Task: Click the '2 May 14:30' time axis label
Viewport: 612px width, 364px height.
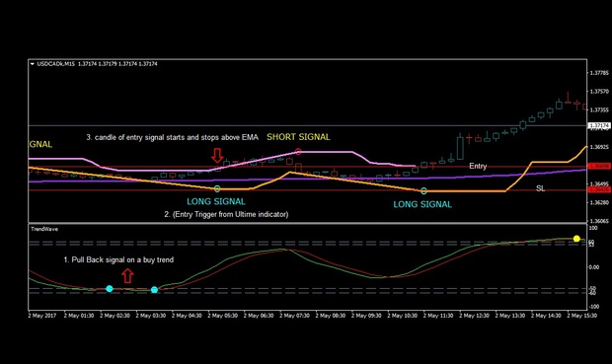Action: pos(546,316)
